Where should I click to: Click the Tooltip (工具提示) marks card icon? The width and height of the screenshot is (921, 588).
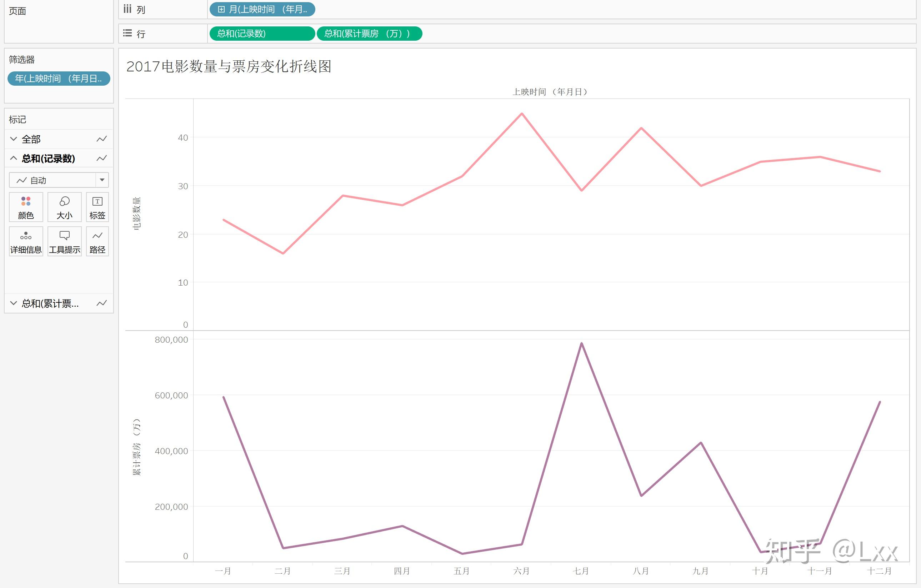tap(64, 241)
